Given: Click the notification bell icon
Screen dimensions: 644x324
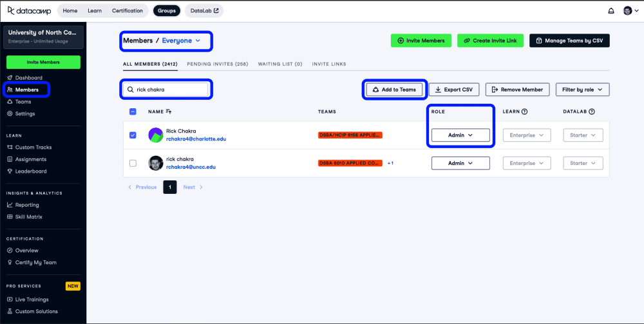Looking at the screenshot, I should [x=611, y=11].
